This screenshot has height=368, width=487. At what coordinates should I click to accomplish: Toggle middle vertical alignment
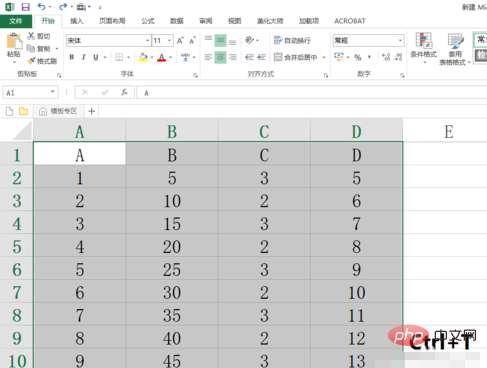coord(220,40)
